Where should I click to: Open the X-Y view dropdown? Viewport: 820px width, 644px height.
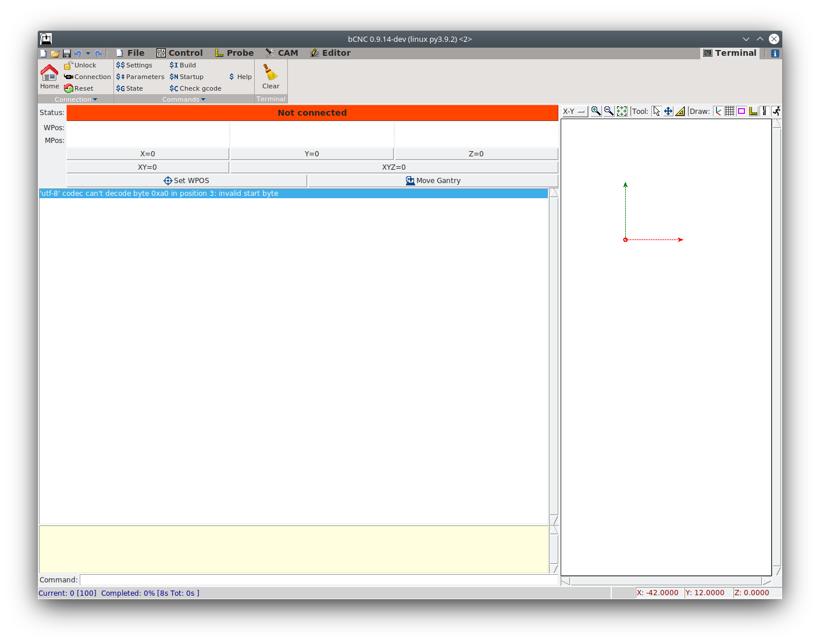click(x=575, y=112)
